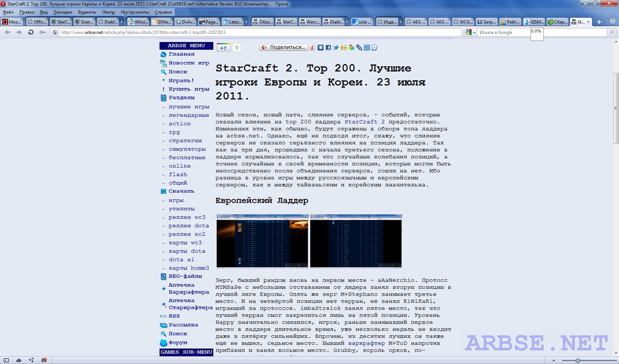619x364 pixels.
Task: Open search engine dropdown next to Google icon
Action: 474,32
